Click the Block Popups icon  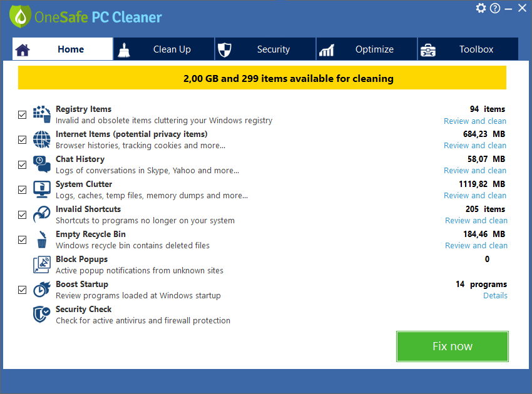[x=42, y=265]
